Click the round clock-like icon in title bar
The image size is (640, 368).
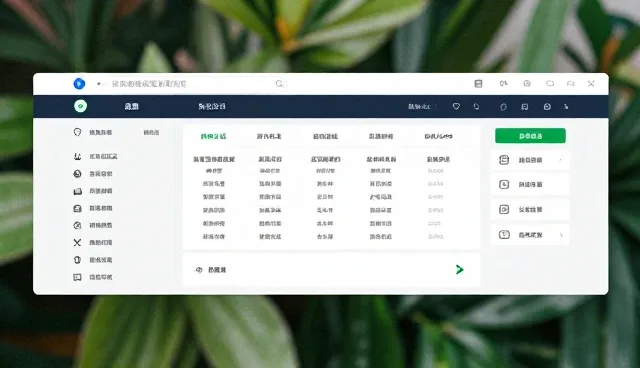coord(527,84)
